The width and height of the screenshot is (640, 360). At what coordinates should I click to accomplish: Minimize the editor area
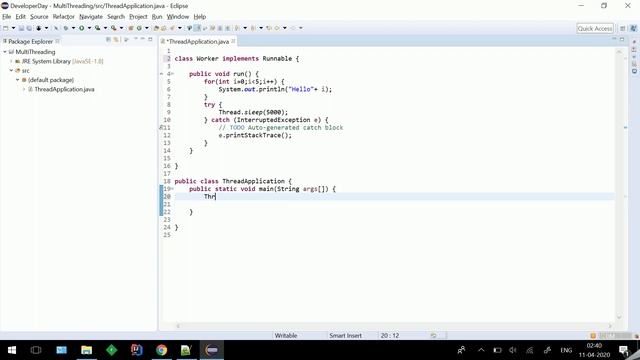(614, 39)
